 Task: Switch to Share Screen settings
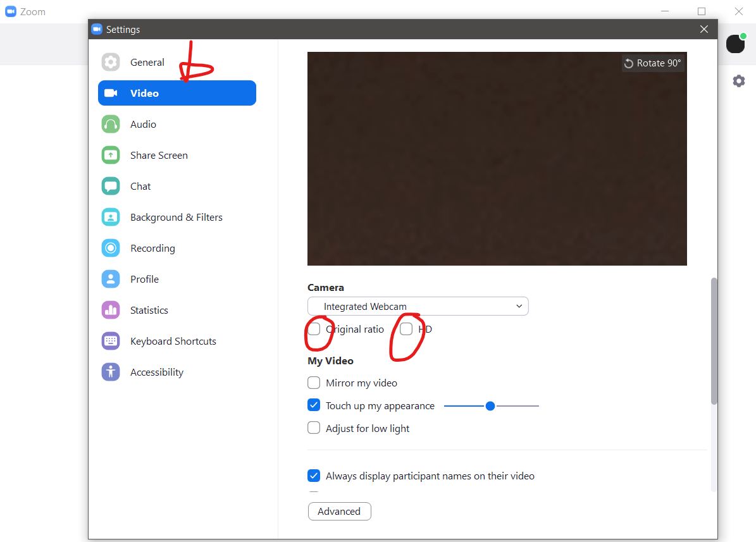click(177, 156)
